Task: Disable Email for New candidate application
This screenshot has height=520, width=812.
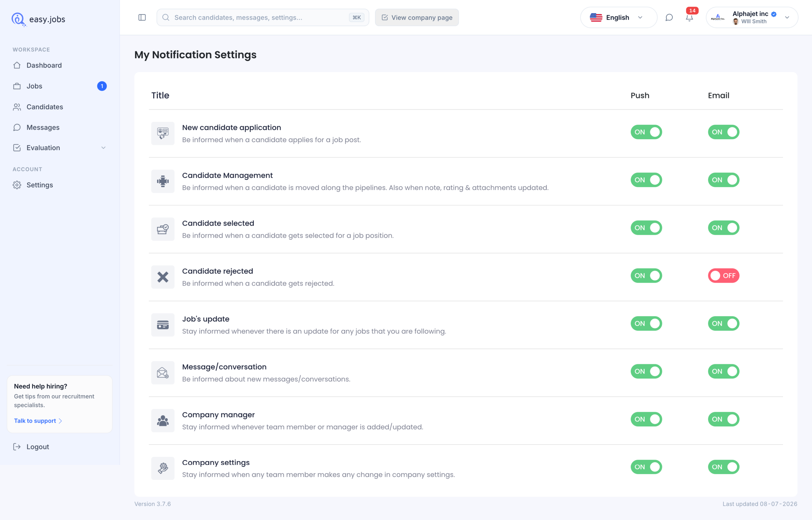Action: (x=724, y=132)
